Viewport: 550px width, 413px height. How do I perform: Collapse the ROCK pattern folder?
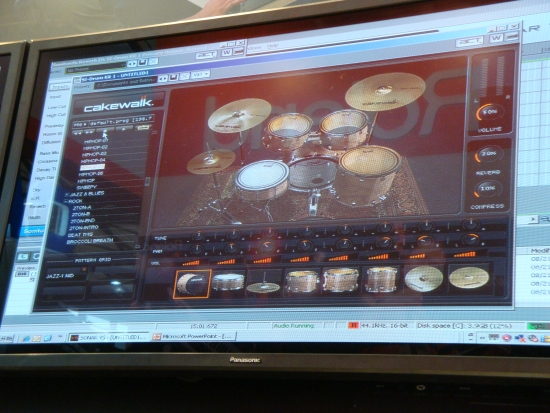(x=66, y=201)
